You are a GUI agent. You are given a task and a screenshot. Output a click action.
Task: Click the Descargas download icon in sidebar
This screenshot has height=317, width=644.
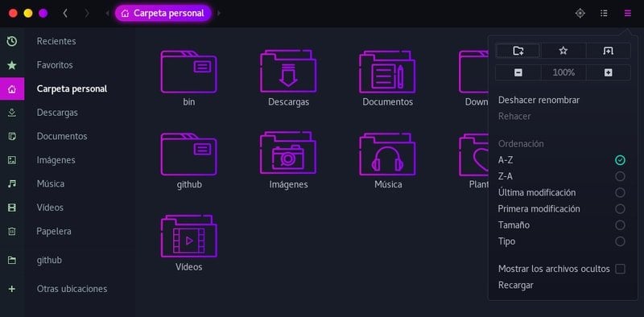[x=12, y=113]
